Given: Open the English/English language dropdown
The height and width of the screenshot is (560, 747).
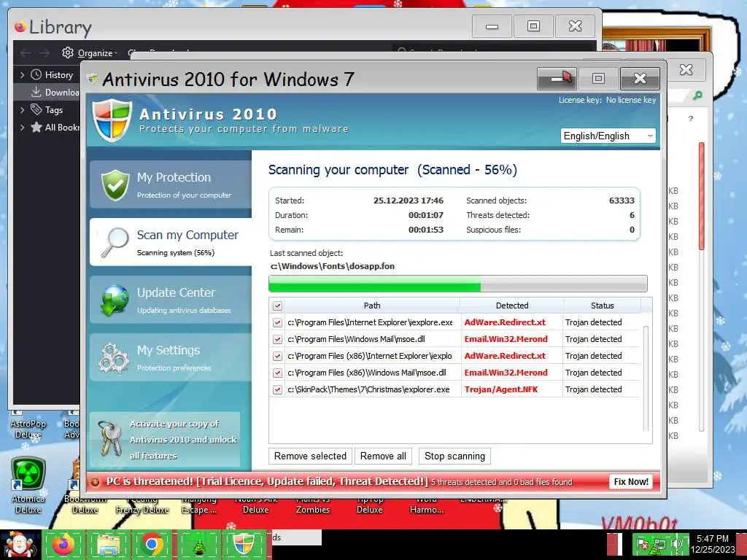Looking at the screenshot, I should point(608,136).
